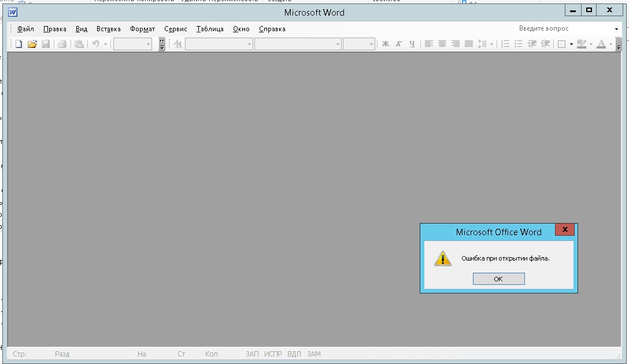629x364 pixels.
Task: Justify text alignment
Action: (x=468, y=44)
